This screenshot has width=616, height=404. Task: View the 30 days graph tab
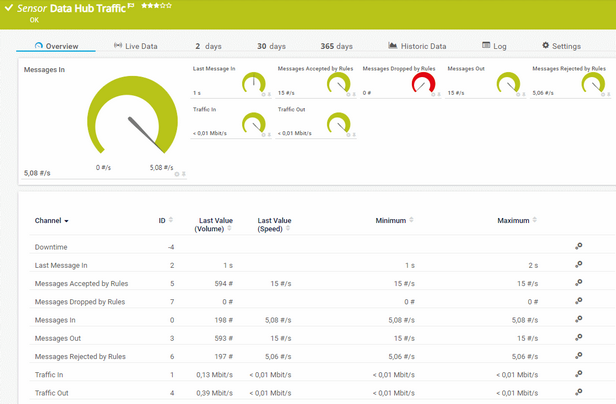click(x=269, y=46)
